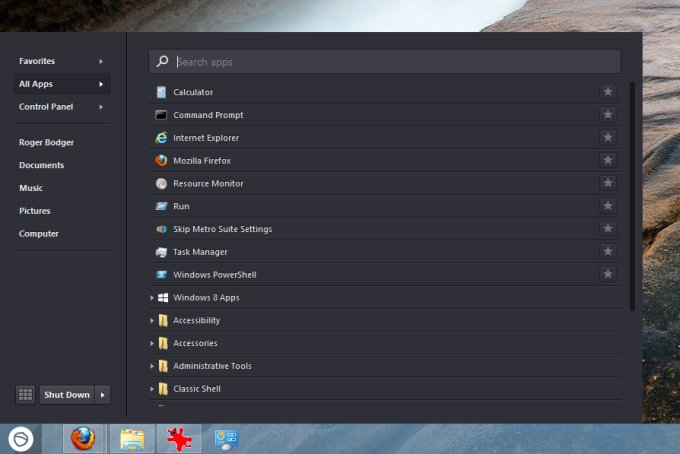Expand the Accessibility folder arrow
The width and height of the screenshot is (680, 454).
tap(152, 320)
